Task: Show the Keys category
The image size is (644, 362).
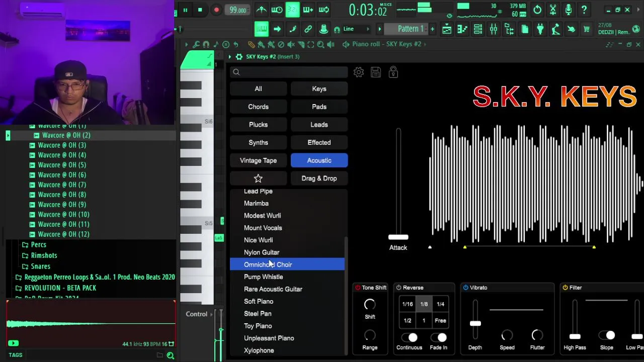Action: [x=319, y=89]
